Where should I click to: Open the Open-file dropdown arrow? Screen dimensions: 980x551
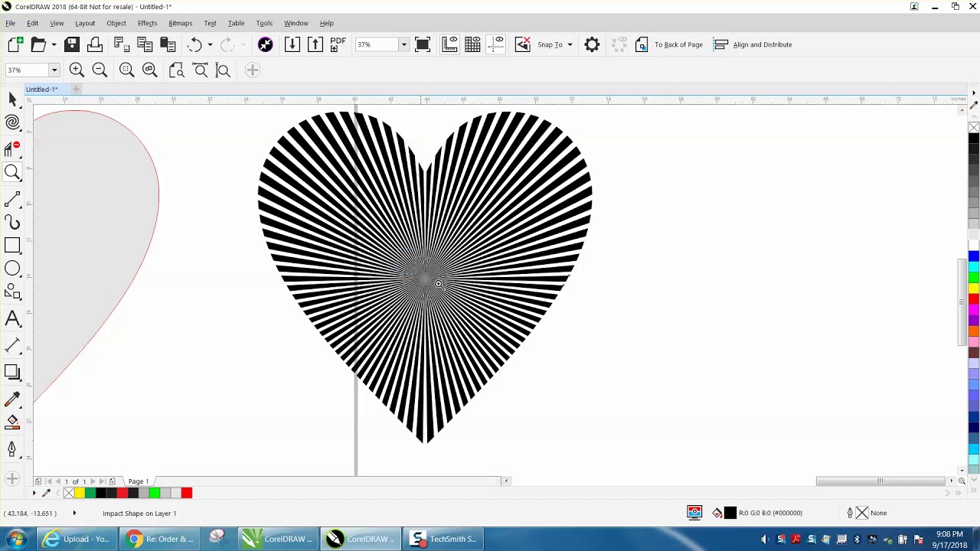pyautogui.click(x=54, y=45)
